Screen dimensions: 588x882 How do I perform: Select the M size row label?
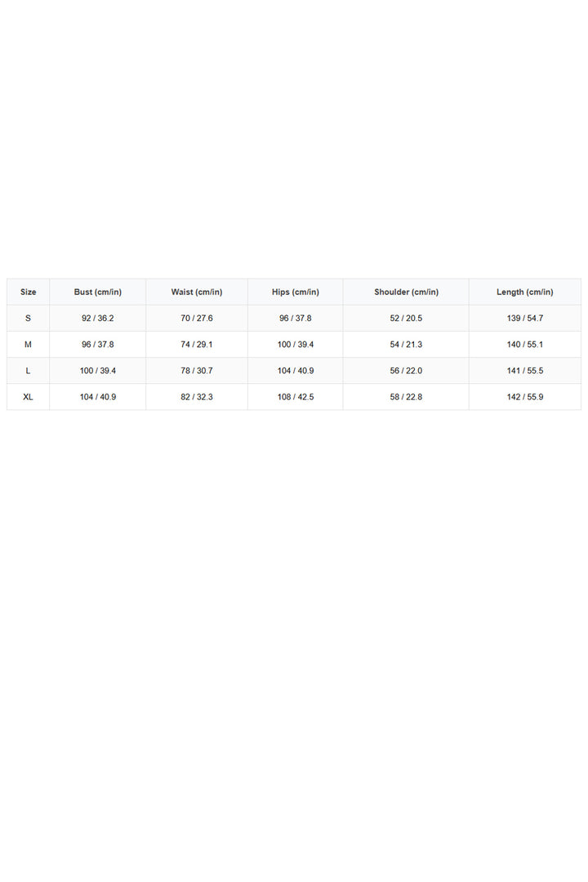click(x=28, y=345)
